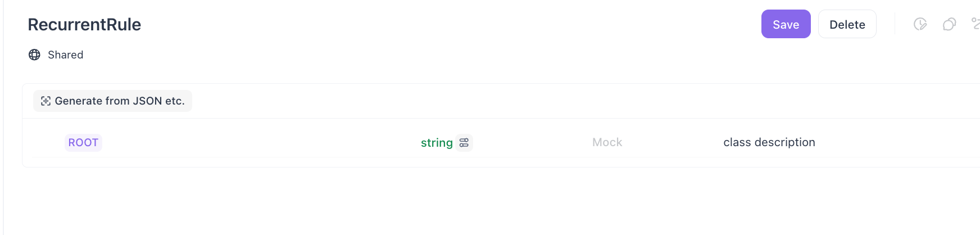Viewport: 980px width, 235px height.
Task: Focus the Mock field in ROOT row
Action: (607, 142)
